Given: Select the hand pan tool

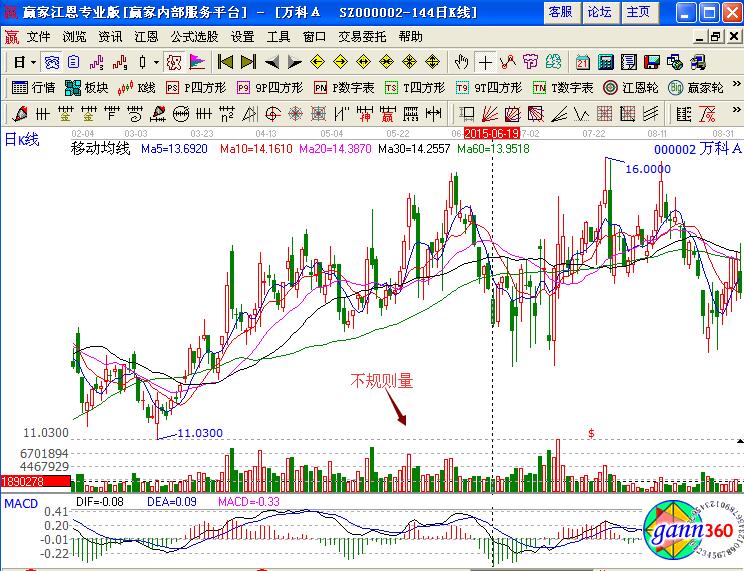Looking at the screenshot, I should click(x=461, y=62).
